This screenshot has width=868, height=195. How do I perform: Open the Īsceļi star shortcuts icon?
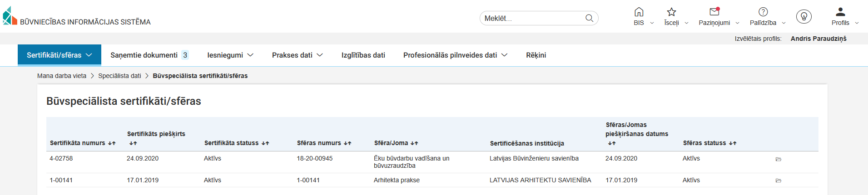(671, 12)
